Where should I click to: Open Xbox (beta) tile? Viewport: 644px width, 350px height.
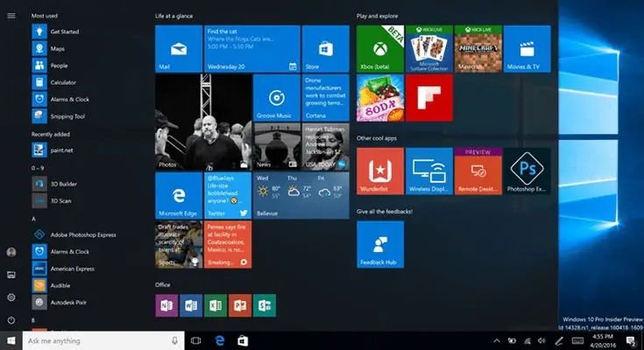(380, 49)
